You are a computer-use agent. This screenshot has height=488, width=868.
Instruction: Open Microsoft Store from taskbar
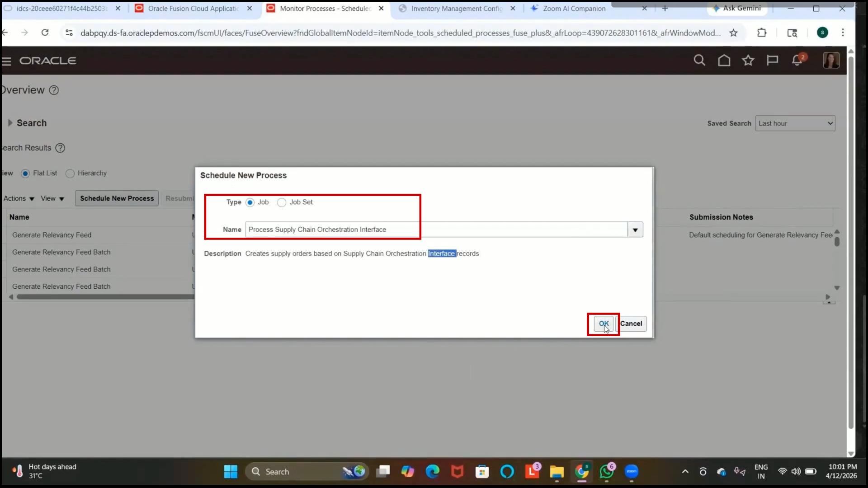[x=482, y=472]
